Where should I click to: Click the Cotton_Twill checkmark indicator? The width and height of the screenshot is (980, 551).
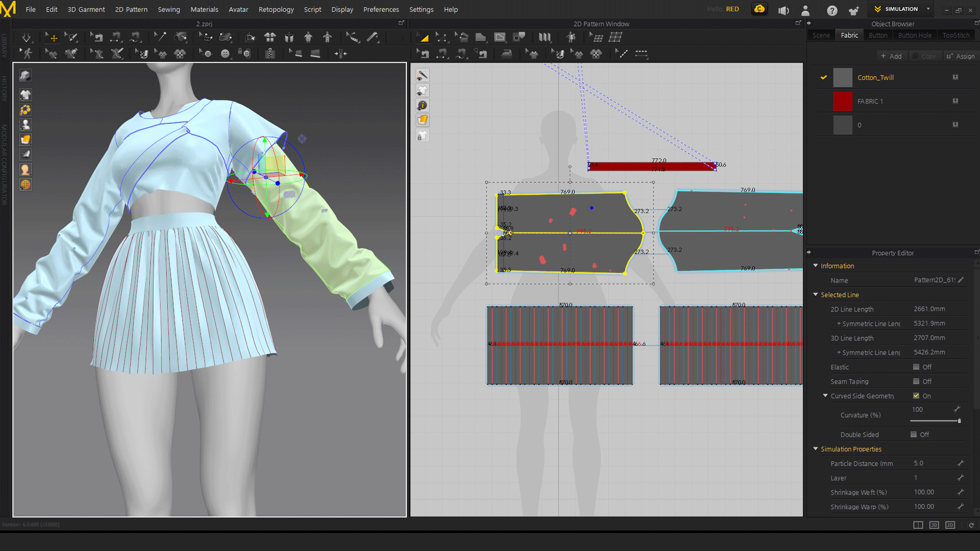(x=823, y=78)
